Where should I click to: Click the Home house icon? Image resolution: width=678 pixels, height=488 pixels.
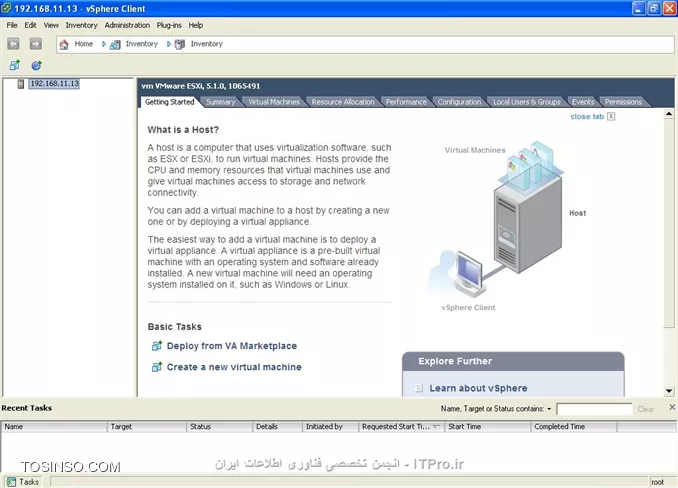tap(64, 44)
